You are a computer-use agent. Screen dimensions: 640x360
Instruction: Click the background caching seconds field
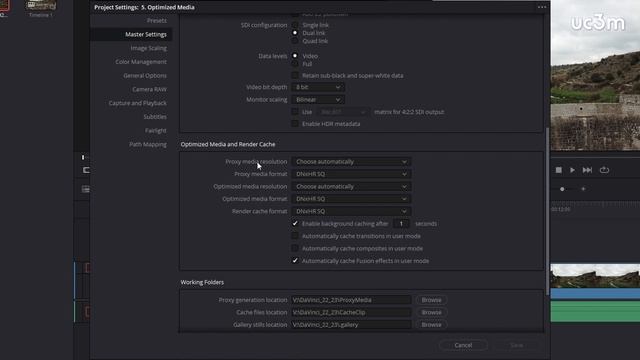point(401,224)
